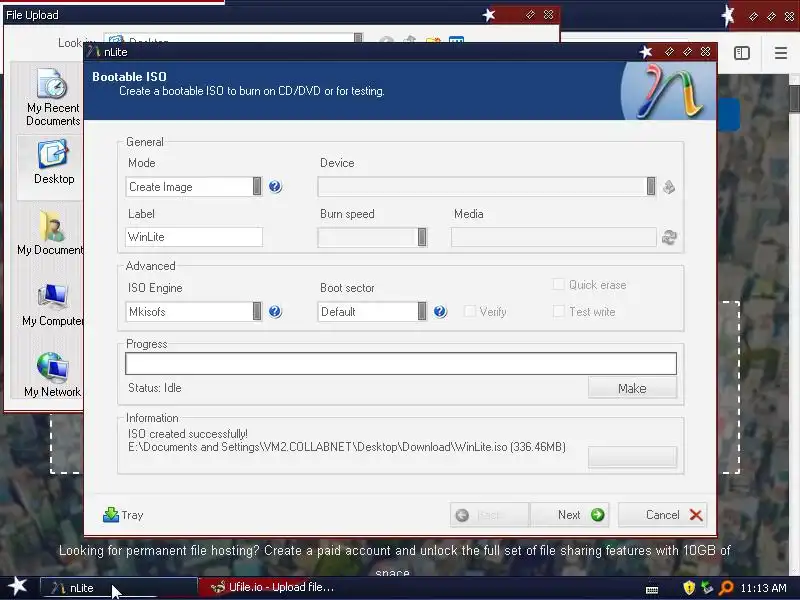Click the Label field containing WinLite
800x600 pixels.
point(194,237)
